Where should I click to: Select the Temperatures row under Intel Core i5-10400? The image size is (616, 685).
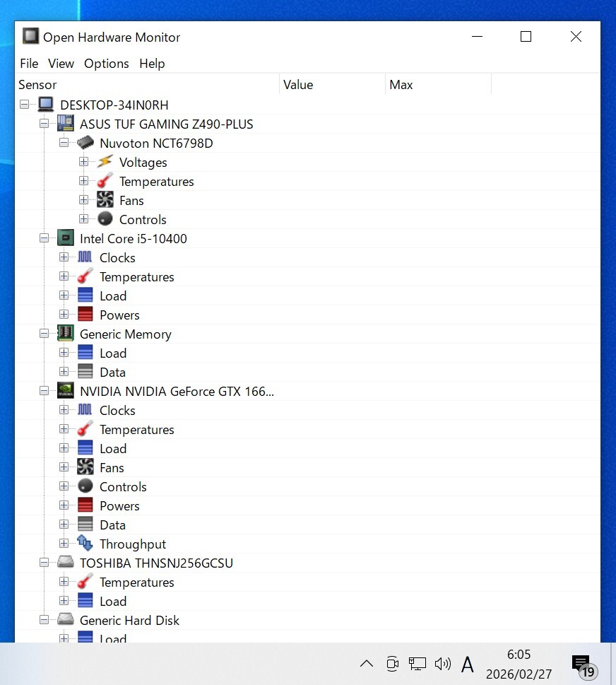tap(308, 276)
